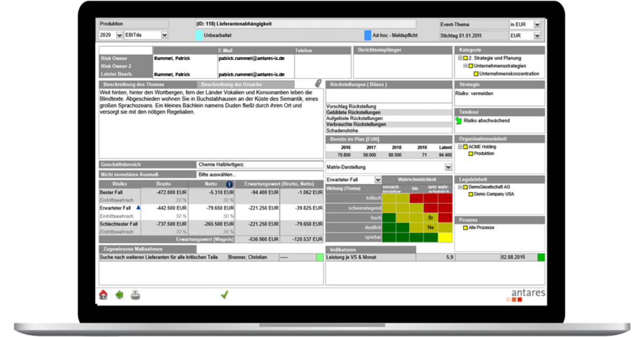Click the Gebildete Rückstellungen row
The image size is (644, 337).
pos(389,112)
